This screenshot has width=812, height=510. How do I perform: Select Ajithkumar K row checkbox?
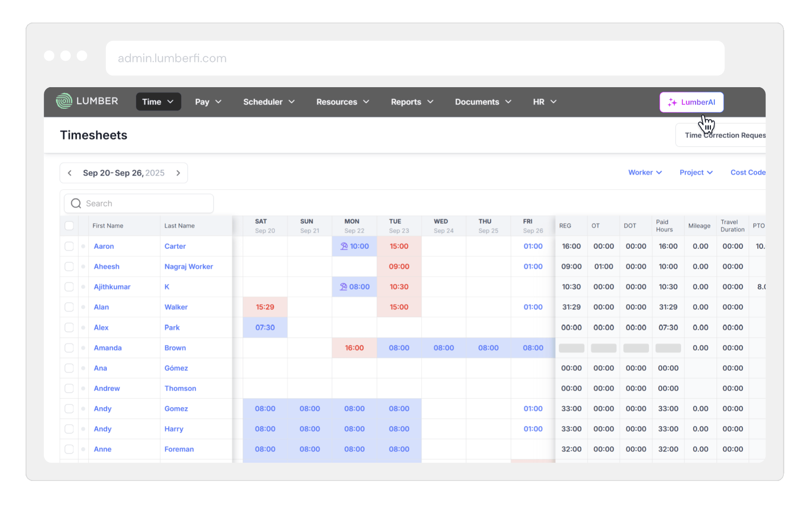(x=69, y=287)
